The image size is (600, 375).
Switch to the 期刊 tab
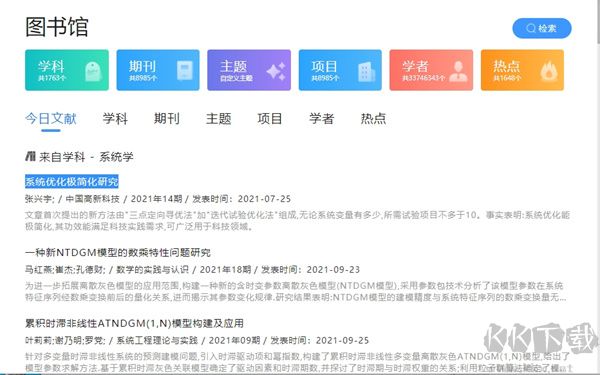167,119
